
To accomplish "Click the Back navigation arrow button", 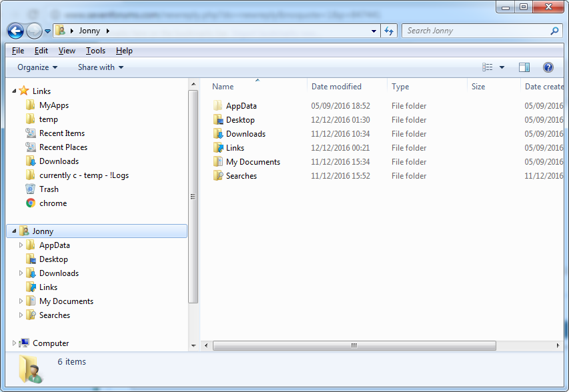I will (15, 31).
